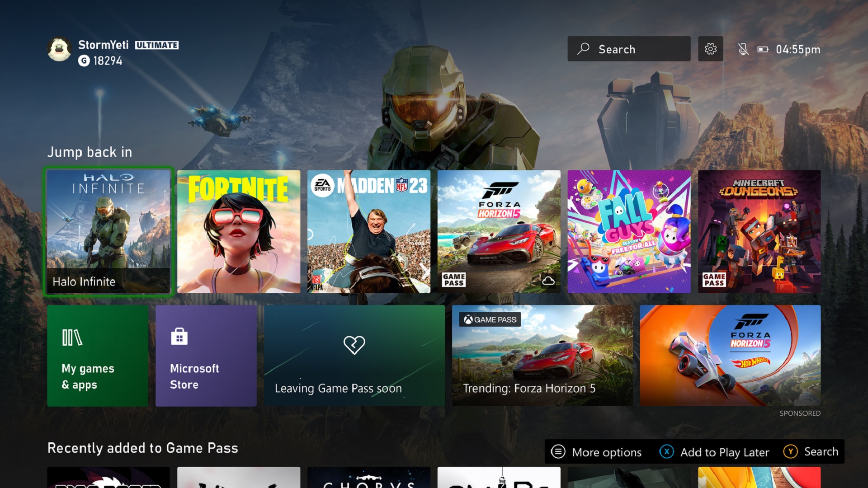Open the Settings gear icon
868x488 pixels.
(x=710, y=48)
